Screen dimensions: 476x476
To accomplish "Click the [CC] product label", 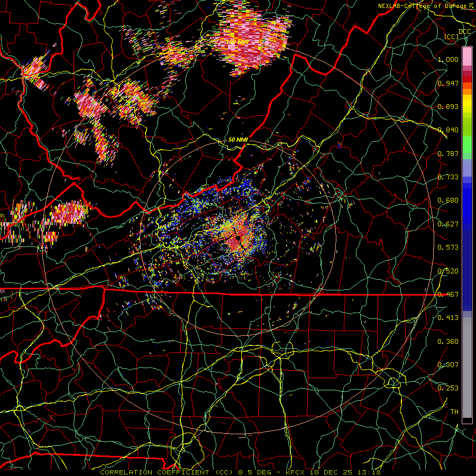I will pos(452,36).
